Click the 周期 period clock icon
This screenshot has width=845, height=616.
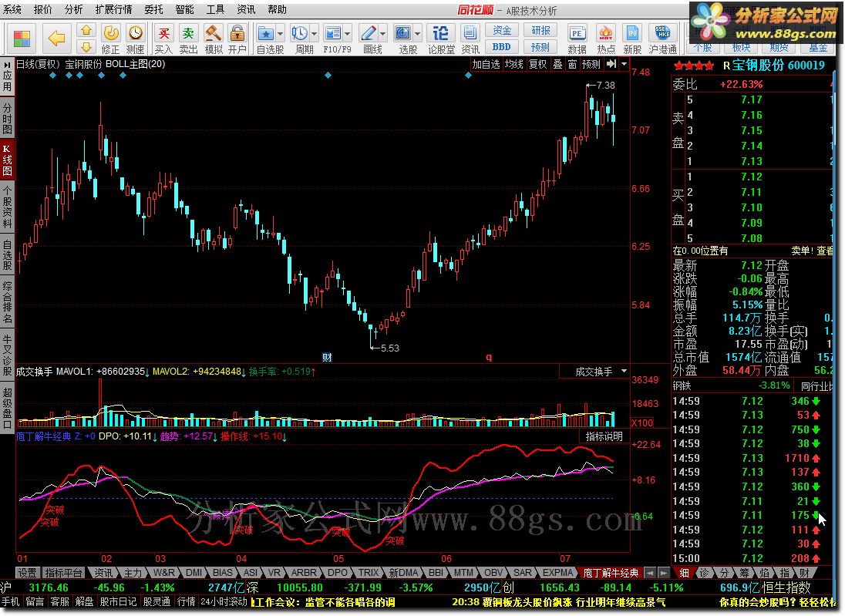click(x=300, y=34)
